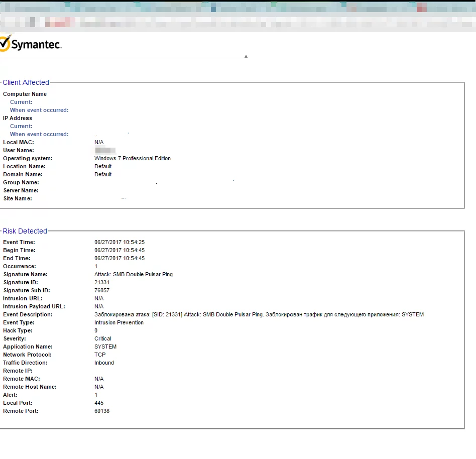Click the 'Signature ID:' label
Screen dimensions: 476x459
tap(21, 282)
